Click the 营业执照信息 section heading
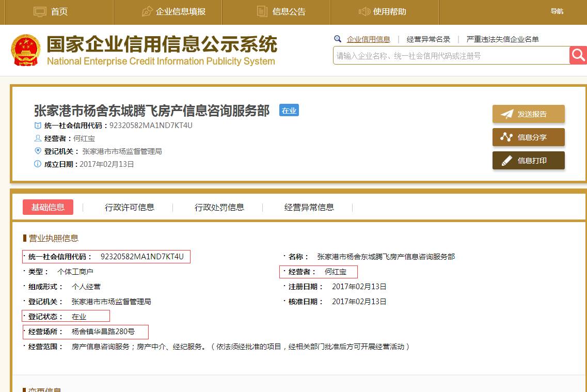587x392 pixels. point(54,238)
